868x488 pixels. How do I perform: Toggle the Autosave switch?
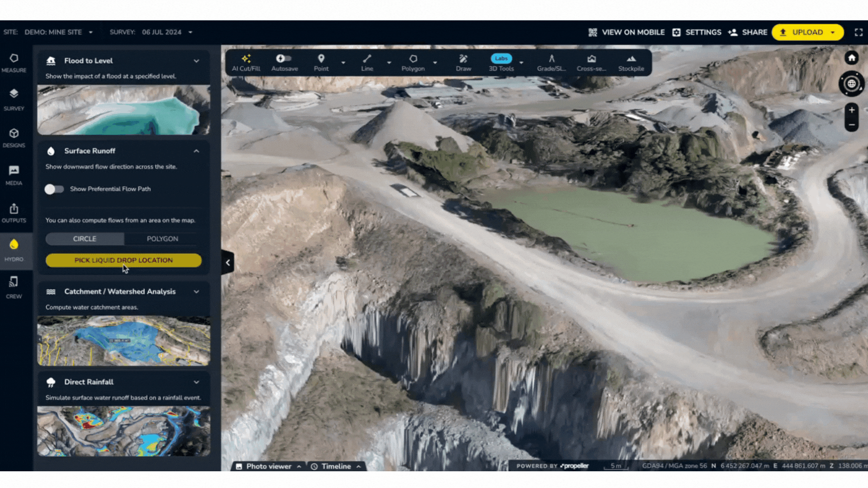(284, 58)
